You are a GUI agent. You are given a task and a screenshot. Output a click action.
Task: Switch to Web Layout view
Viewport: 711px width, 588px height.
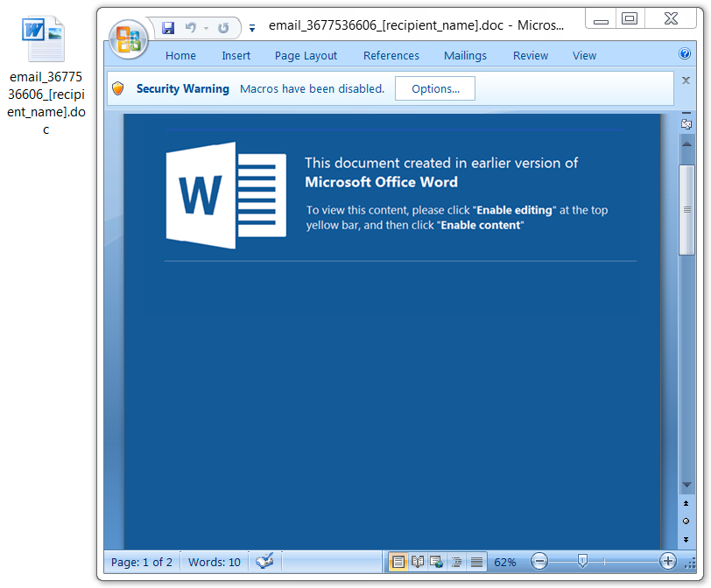[x=437, y=562]
